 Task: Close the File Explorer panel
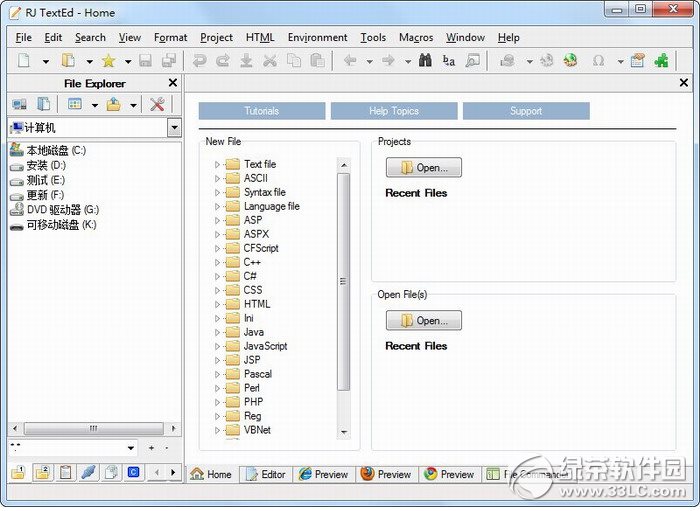173,83
